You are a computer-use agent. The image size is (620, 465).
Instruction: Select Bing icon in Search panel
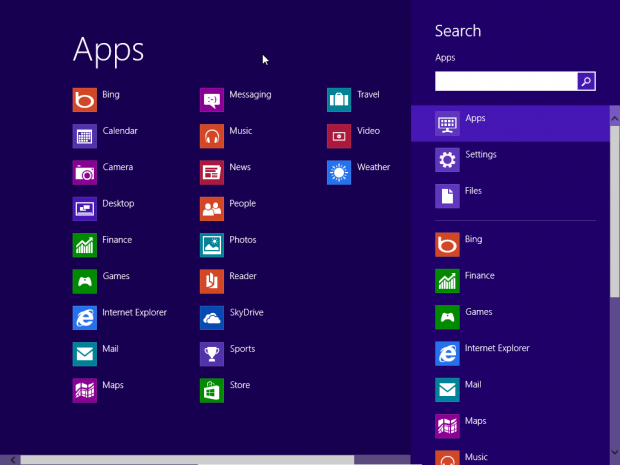pyautogui.click(x=447, y=245)
